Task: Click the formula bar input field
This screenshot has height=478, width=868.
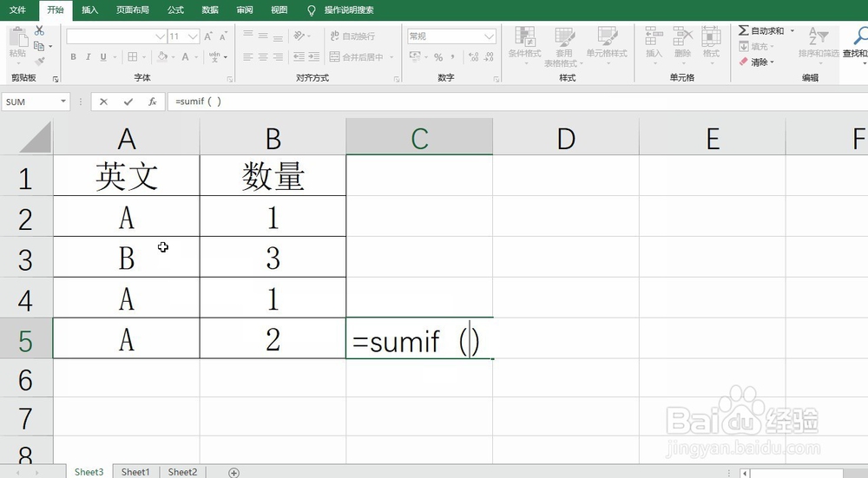Action: (x=517, y=101)
